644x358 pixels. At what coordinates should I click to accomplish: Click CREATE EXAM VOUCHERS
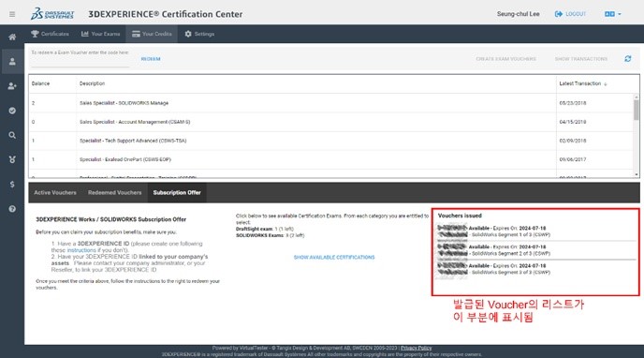[x=506, y=59]
